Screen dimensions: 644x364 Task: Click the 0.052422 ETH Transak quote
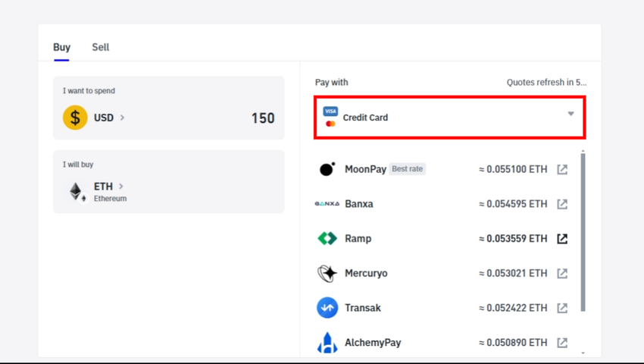513,308
